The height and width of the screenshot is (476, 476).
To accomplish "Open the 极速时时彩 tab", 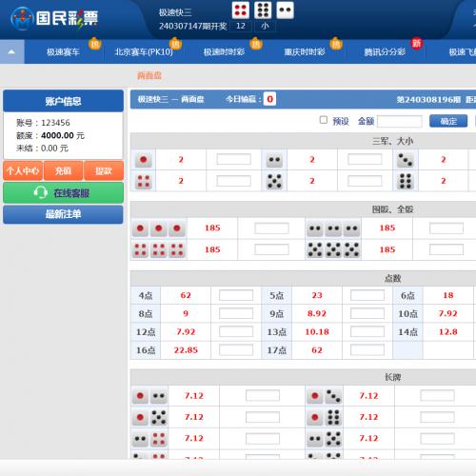I will point(224,51).
